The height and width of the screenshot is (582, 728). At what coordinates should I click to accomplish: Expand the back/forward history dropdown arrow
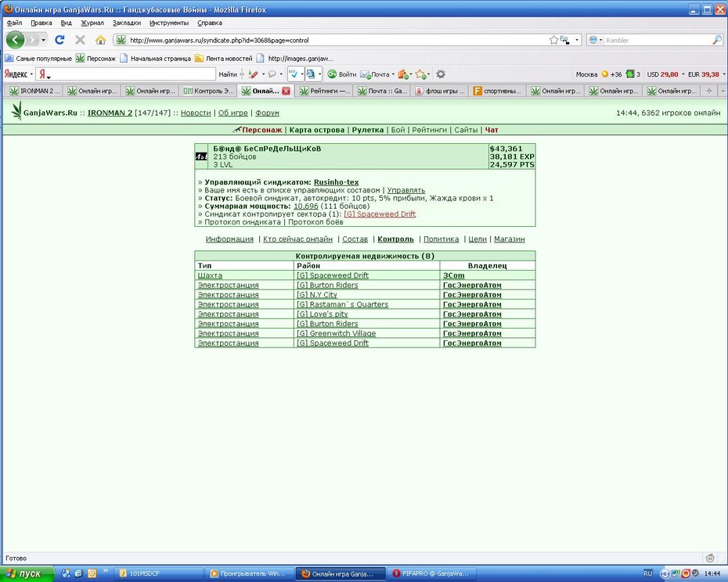(43, 41)
